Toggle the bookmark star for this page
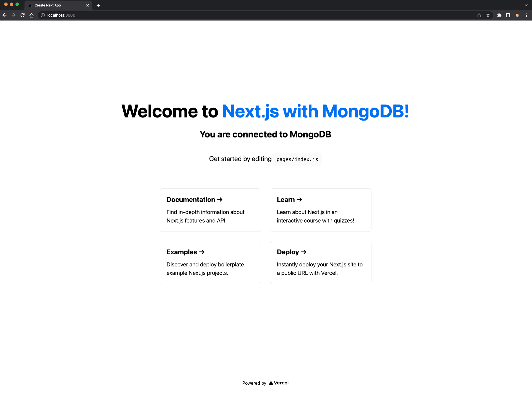Viewport: 532px width, 394px height. [x=488, y=15]
